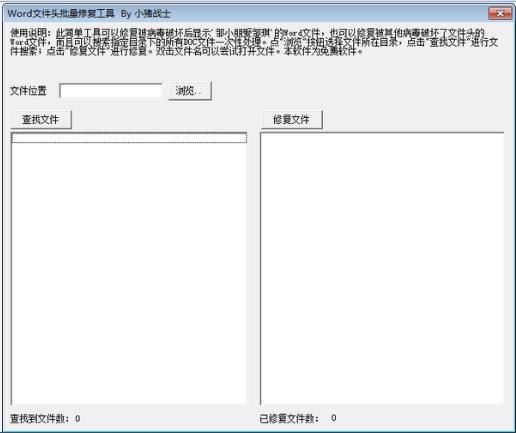Click the 文件位置 label
Viewport: 516px width, 433px height.
pyautogui.click(x=28, y=91)
